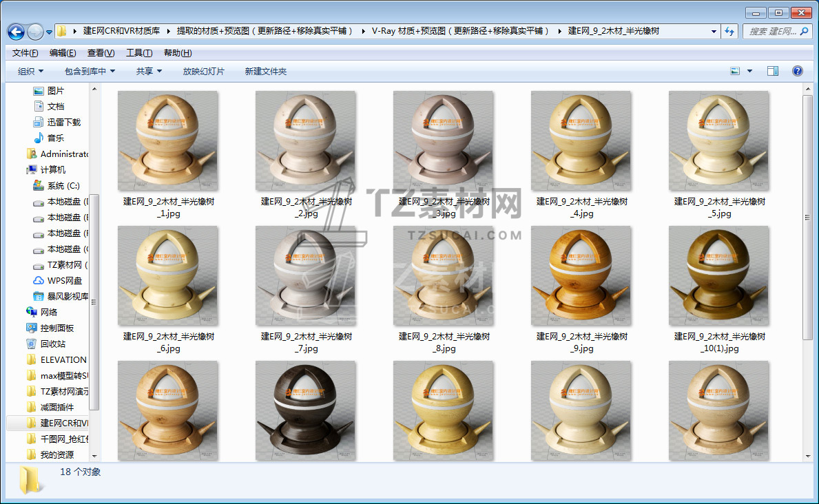
Task: Click the Back navigation arrow button
Action: coord(16,32)
